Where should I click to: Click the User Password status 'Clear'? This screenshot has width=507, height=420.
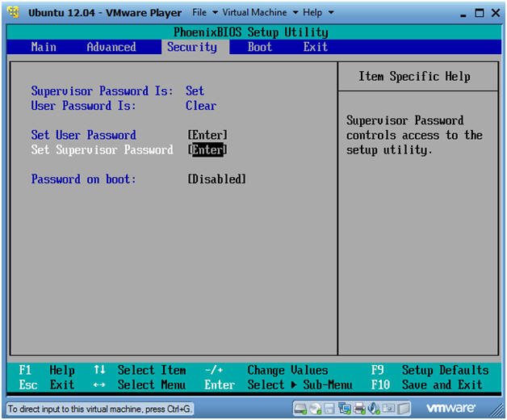tap(201, 106)
